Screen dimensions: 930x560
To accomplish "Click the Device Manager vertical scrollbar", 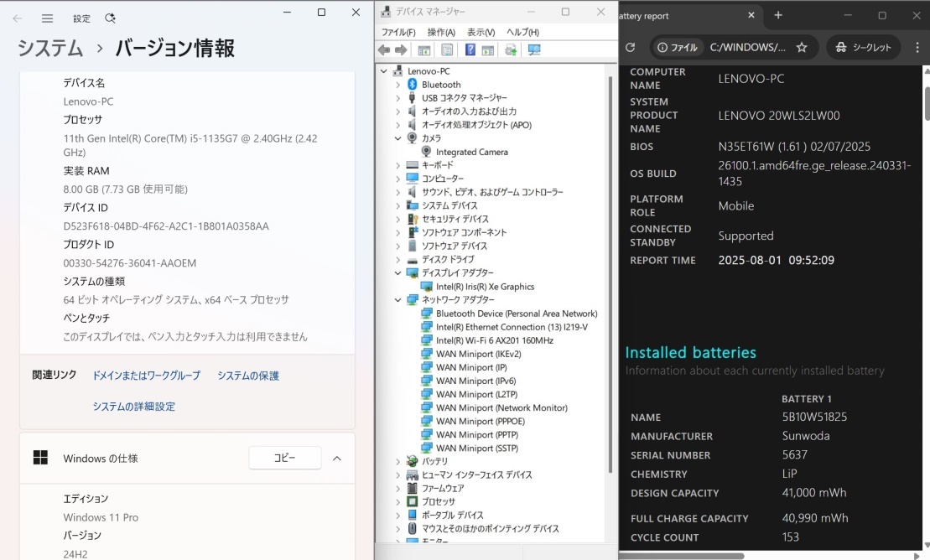I will [610, 273].
